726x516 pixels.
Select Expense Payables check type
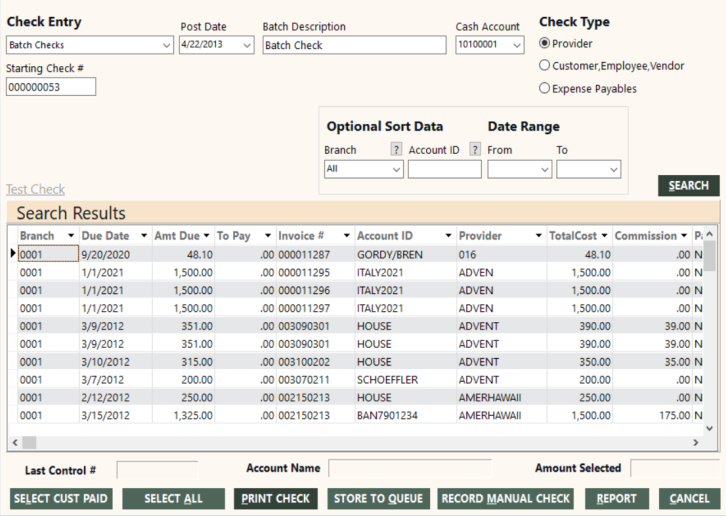click(545, 89)
